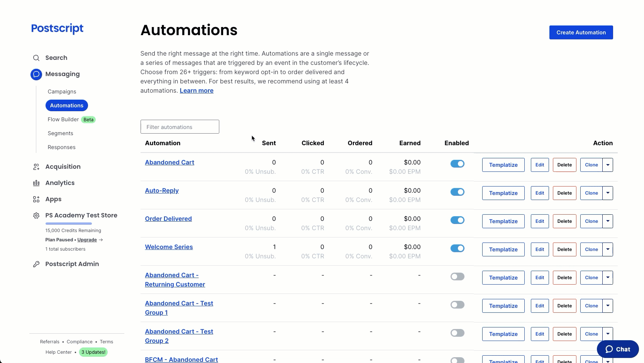Delete the Order Delivered automation
Viewport: 644px width, 363px height.
(x=564, y=221)
